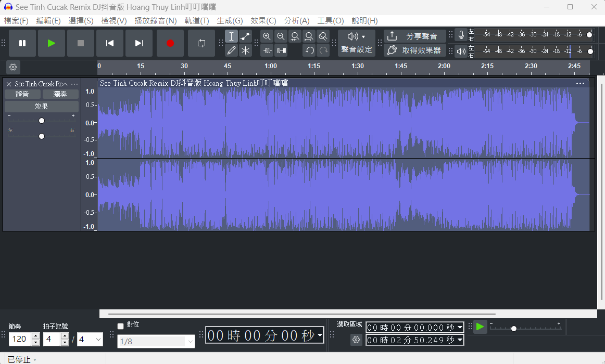This screenshot has width=605, height=364.
Task: Open the 檢視(V) menu
Action: [114, 21]
